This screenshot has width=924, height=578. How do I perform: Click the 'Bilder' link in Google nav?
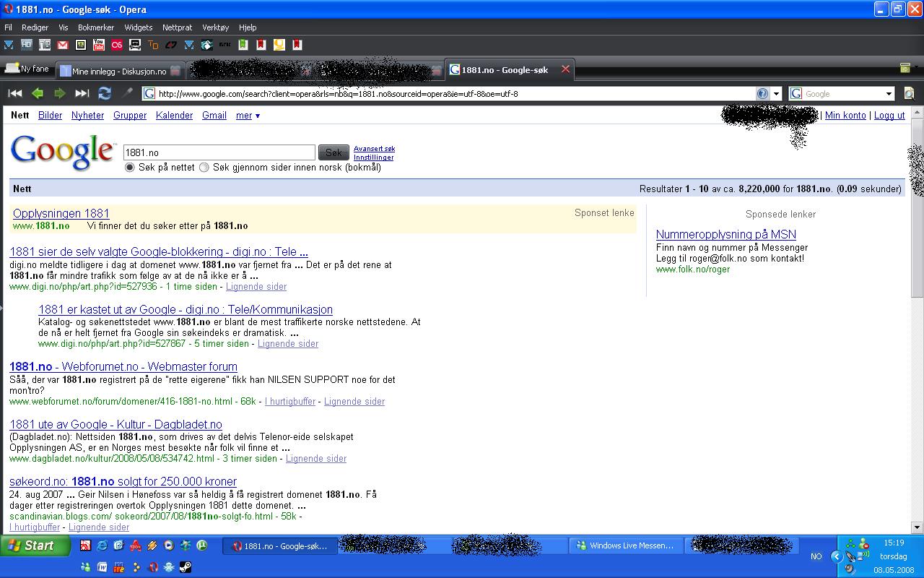click(x=51, y=116)
